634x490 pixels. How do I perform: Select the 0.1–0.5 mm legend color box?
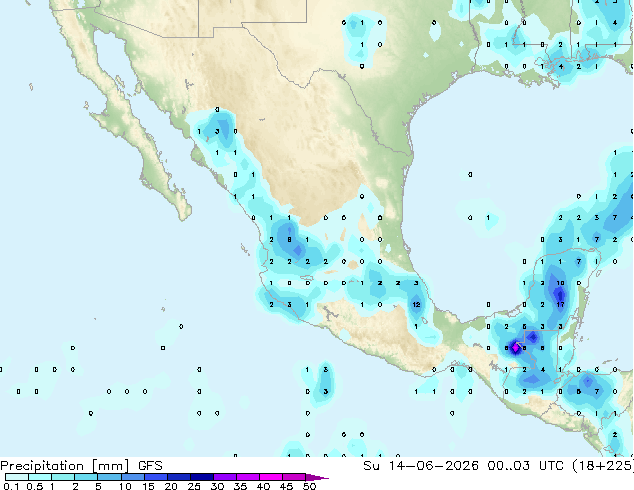click(x=17, y=477)
